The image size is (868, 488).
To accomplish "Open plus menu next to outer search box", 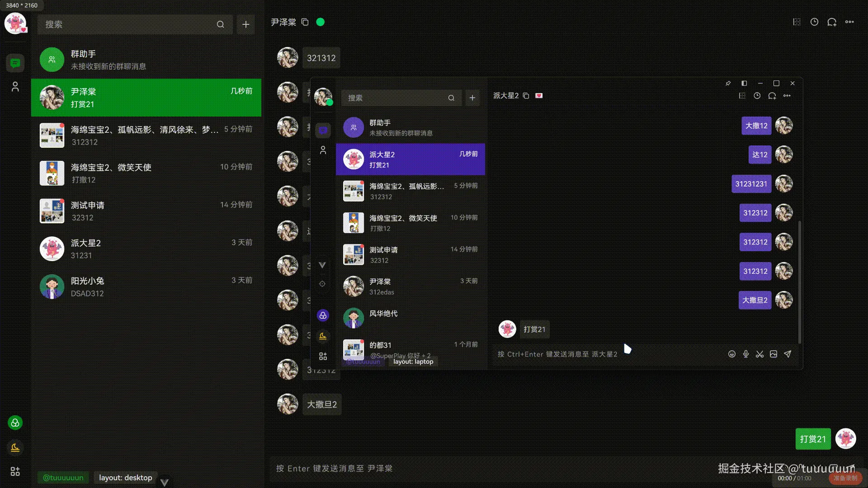I will click(245, 24).
